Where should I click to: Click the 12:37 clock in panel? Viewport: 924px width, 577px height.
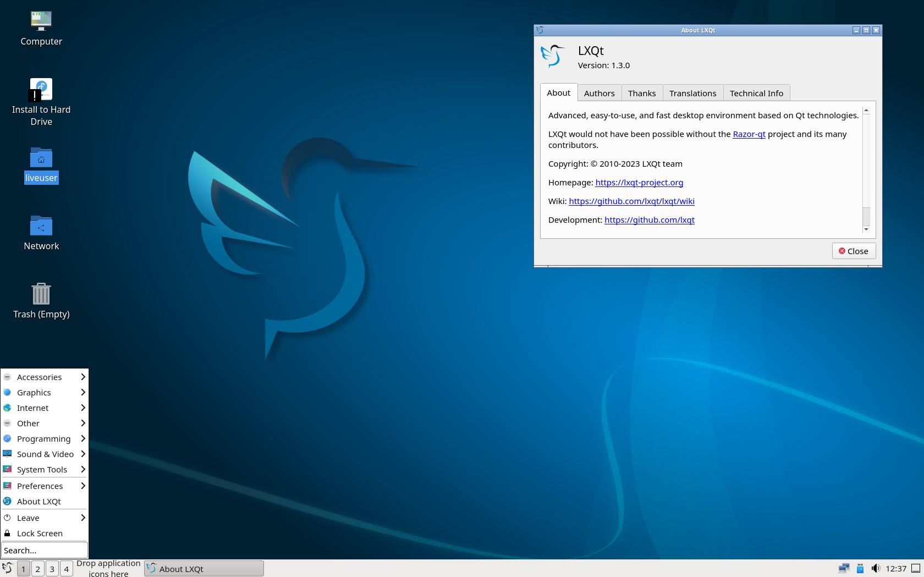pyautogui.click(x=896, y=568)
